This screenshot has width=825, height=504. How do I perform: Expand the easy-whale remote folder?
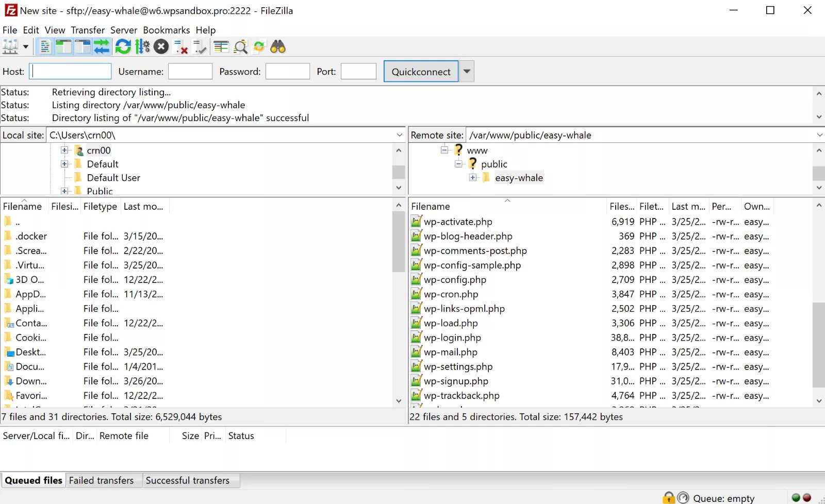(x=473, y=177)
